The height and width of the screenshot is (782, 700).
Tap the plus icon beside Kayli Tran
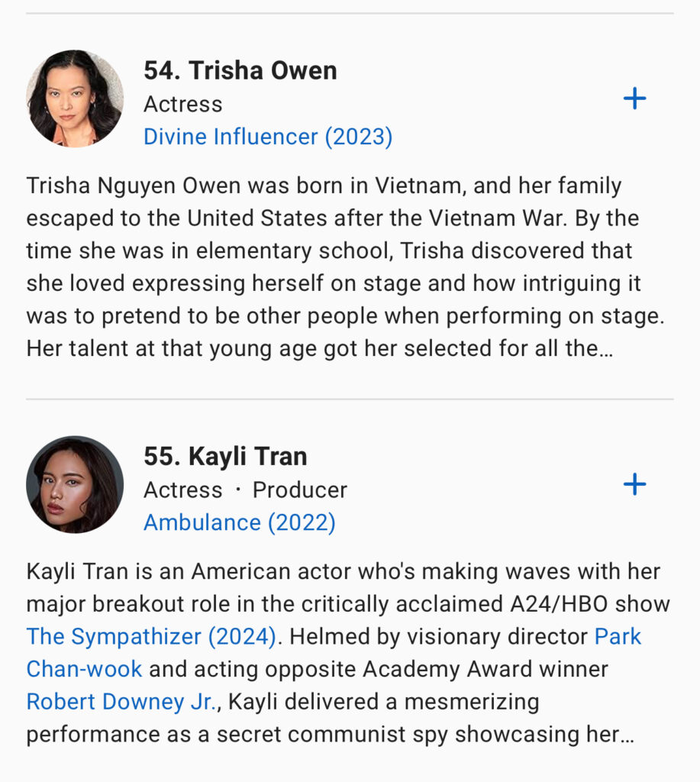click(x=634, y=484)
